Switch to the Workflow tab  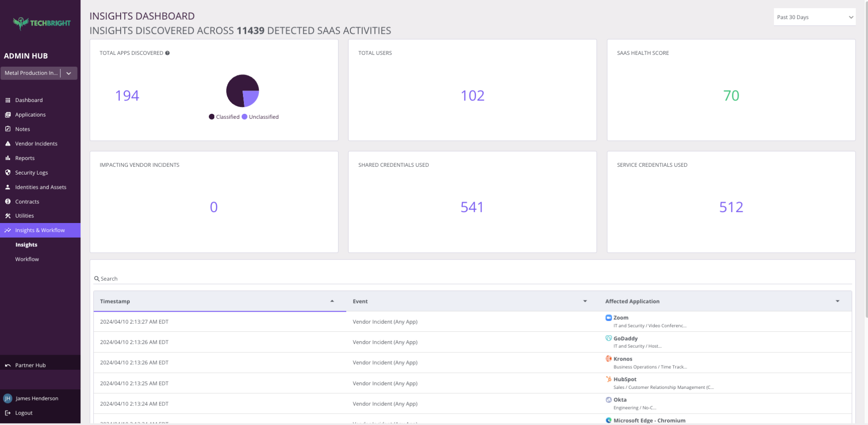pyautogui.click(x=26, y=259)
